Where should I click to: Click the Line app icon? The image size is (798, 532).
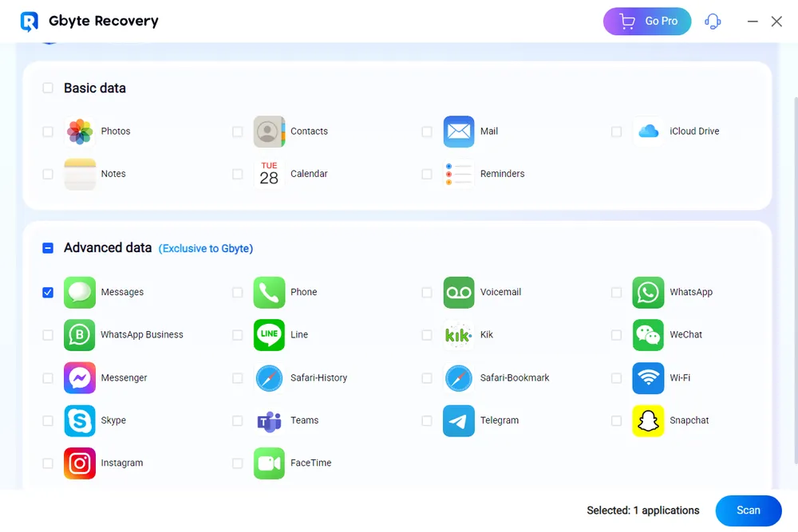point(269,335)
